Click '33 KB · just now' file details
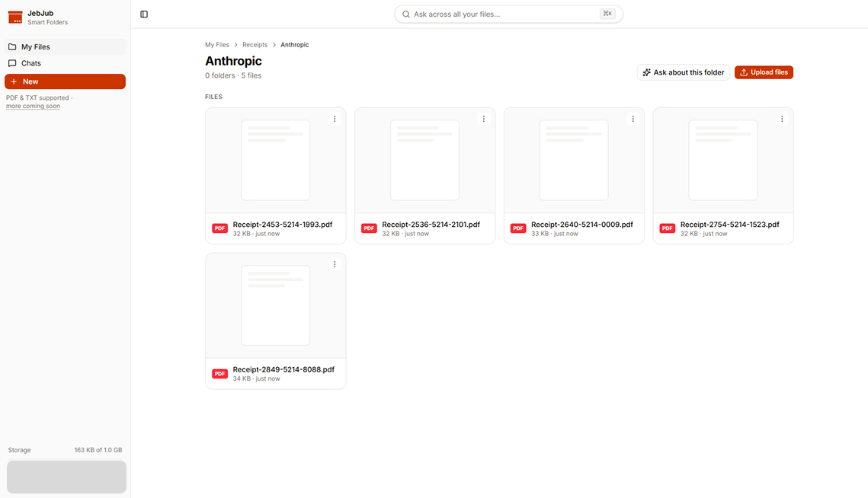The image size is (868, 498). point(555,234)
